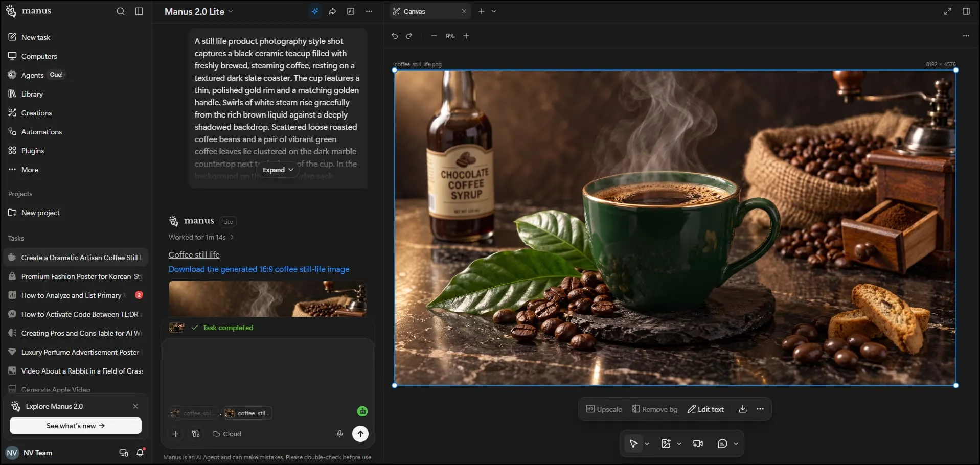The width and height of the screenshot is (980, 465).
Task: Click the microphone icon in message box
Action: [339, 434]
